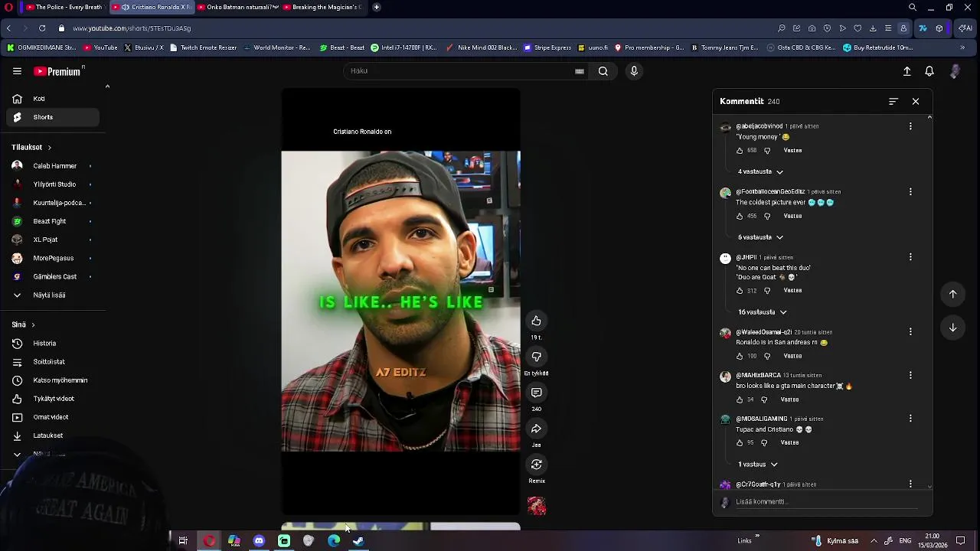This screenshot has height=551, width=980.
Task: Reply to 'Young money' with Vastaa
Action: click(792, 151)
